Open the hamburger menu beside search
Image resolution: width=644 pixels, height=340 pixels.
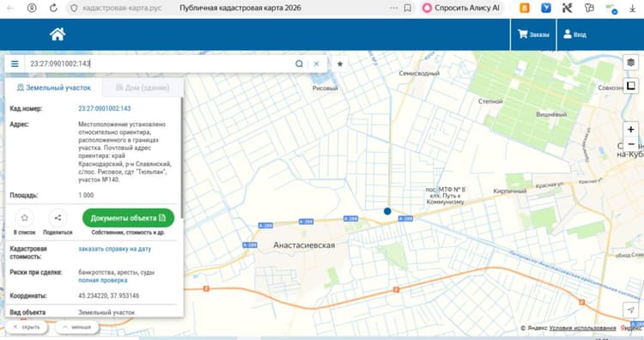coord(15,64)
